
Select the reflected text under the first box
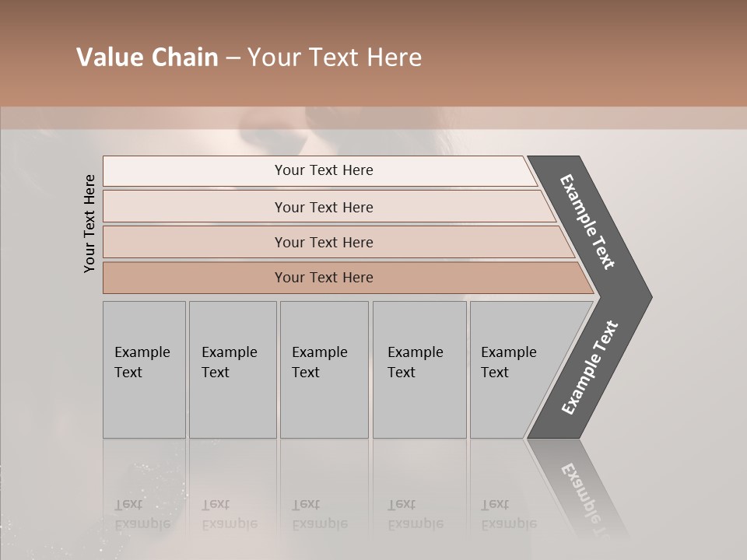click(x=142, y=515)
